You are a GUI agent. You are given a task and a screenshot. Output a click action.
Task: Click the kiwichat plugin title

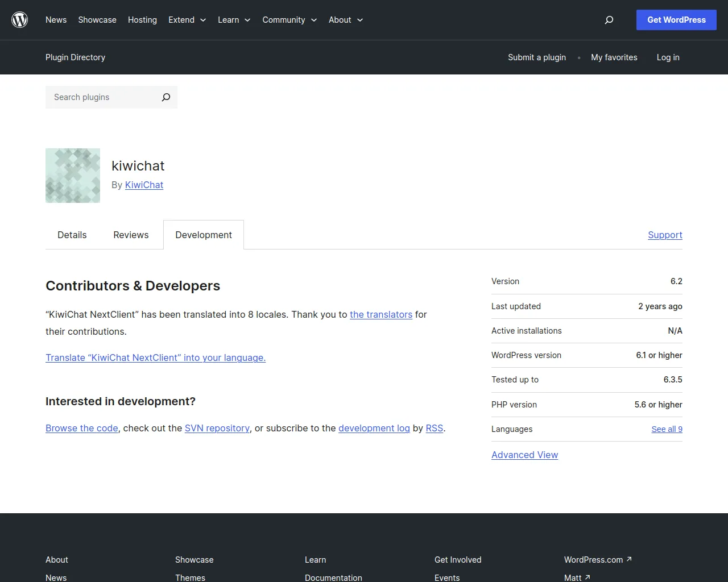tap(138, 165)
